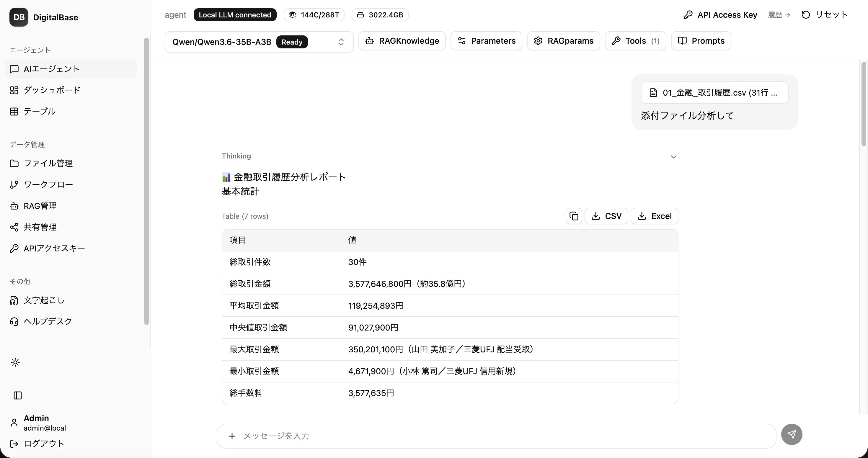
Task: Click the chat area vertical scrollbar
Action: (x=864, y=104)
